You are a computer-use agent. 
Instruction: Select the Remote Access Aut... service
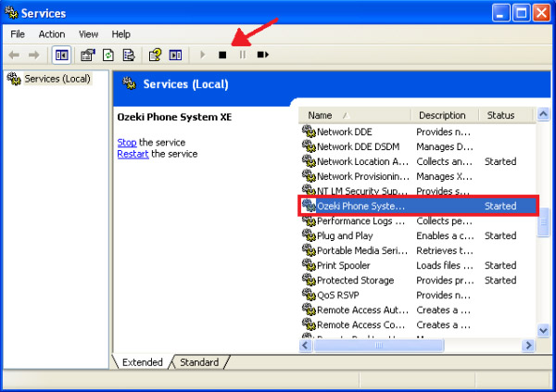pyautogui.click(x=418, y=310)
